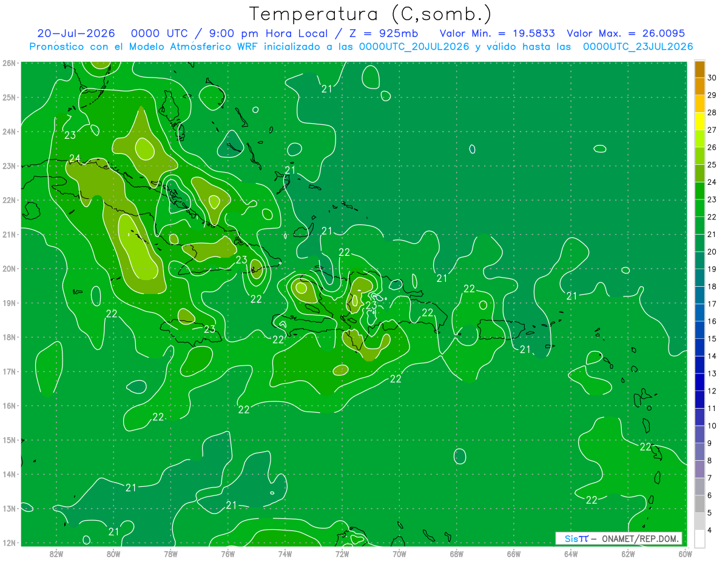Click the '18N' latitude axis label
This screenshot has height=562, width=728.
coord(9,337)
